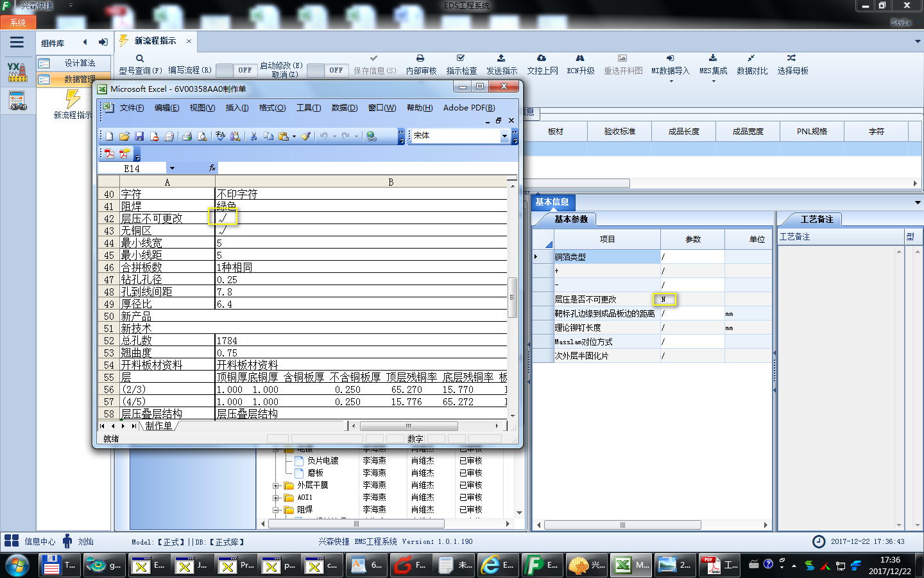Open 内部审核 printer icon

click(420, 58)
